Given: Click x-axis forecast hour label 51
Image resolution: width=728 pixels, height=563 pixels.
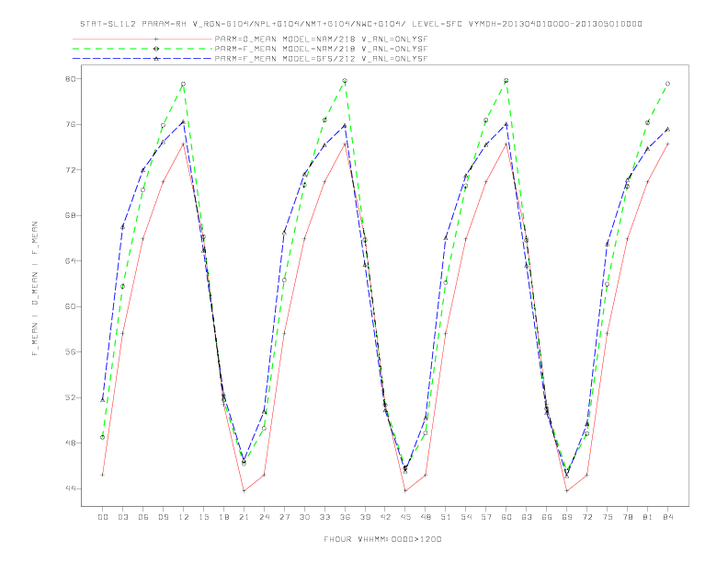Looking at the screenshot, I should pyautogui.click(x=446, y=517).
